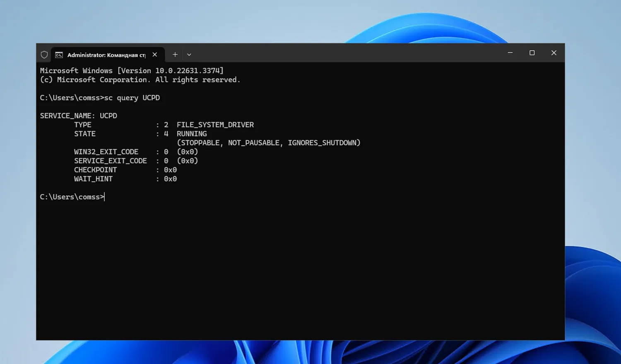621x364 pixels.
Task: Expand the new tab profile dropdown
Action: click(189, 55)
